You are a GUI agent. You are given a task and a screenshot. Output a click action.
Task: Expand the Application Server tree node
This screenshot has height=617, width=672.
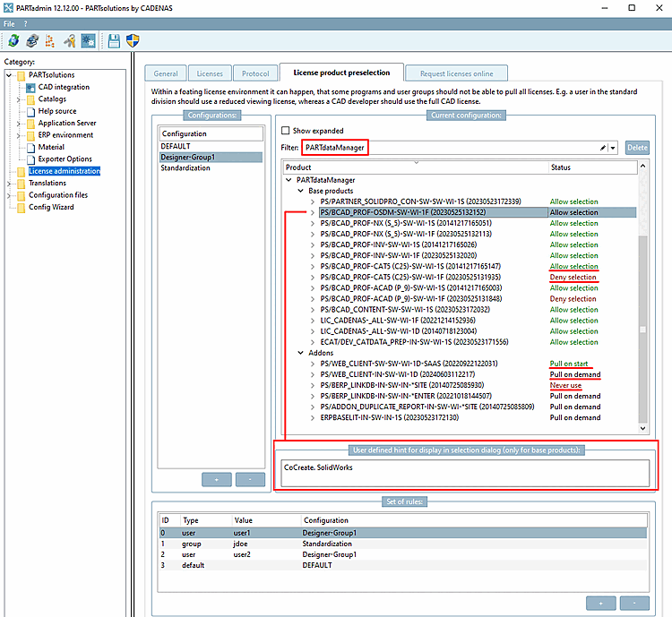[18, 124]
